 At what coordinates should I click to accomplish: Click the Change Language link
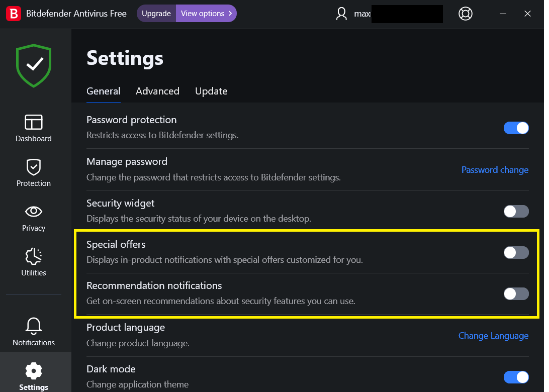pyautogui.click(x=493, y=336)
